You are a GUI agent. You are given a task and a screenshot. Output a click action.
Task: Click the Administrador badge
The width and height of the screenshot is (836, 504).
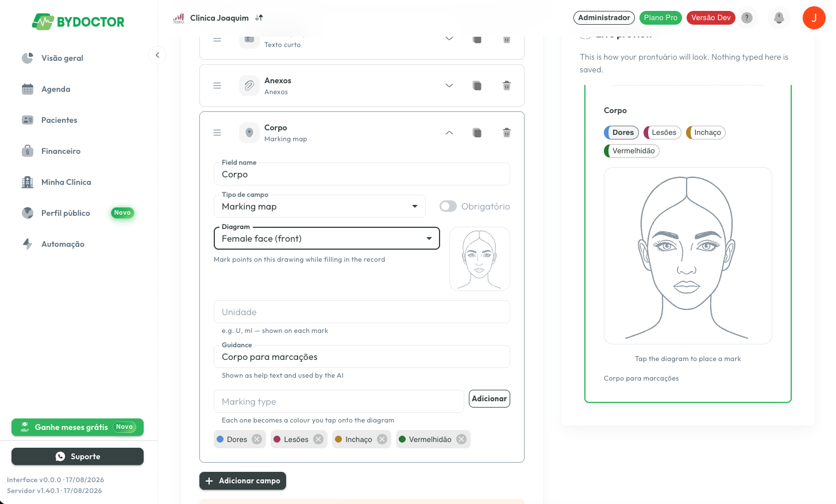tap(604, 18)
